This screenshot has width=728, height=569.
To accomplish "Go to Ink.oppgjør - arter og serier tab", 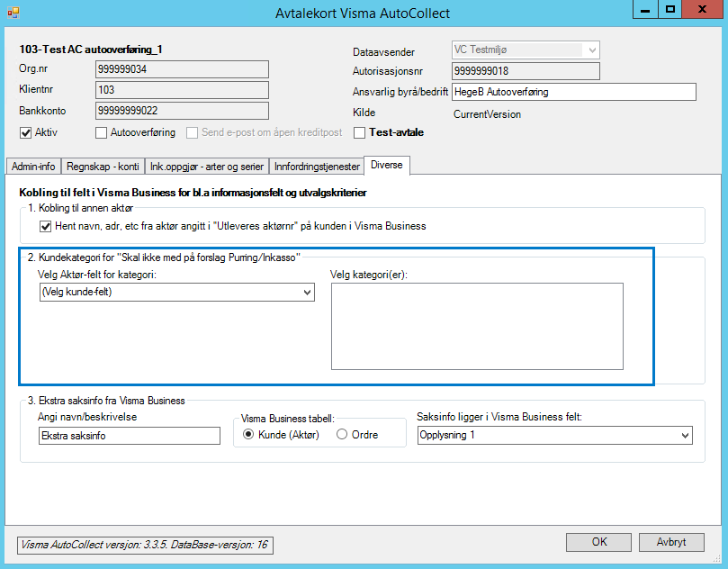I will pos(207,167).
